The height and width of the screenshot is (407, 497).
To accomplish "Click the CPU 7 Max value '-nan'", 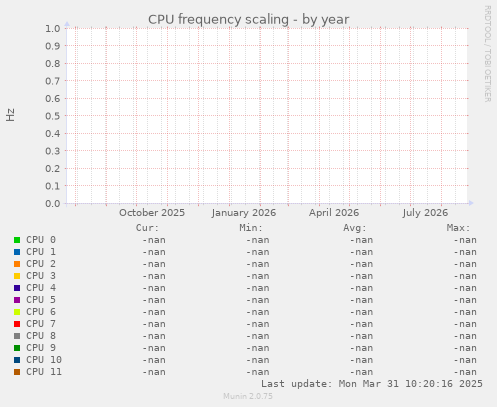I will (465, 324).
